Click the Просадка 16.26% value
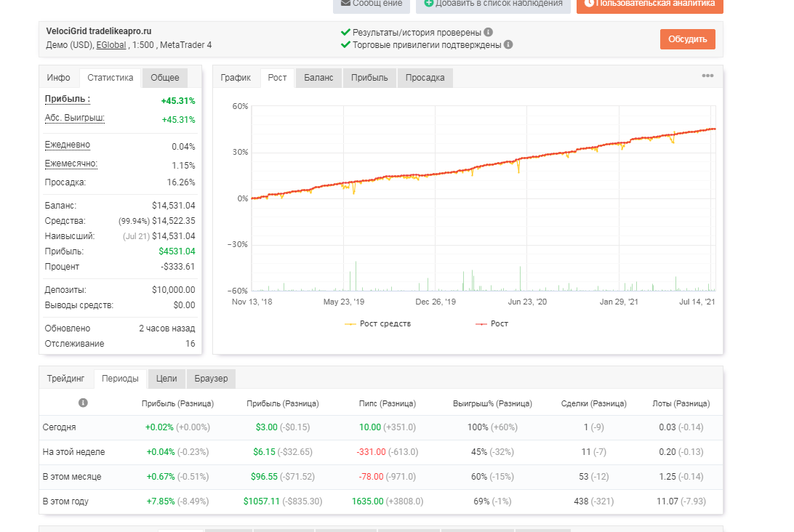This screenshot has width=794, height=532. pos(181,182)
